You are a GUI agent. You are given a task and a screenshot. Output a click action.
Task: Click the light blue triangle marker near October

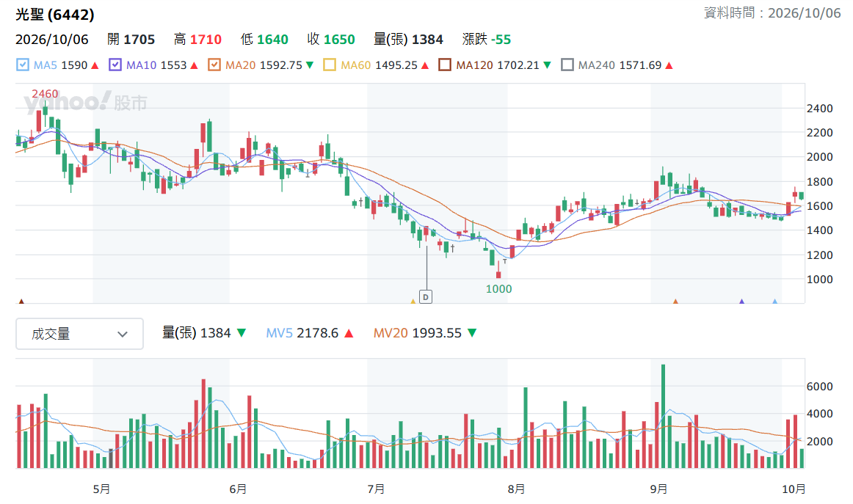(774, 301)
